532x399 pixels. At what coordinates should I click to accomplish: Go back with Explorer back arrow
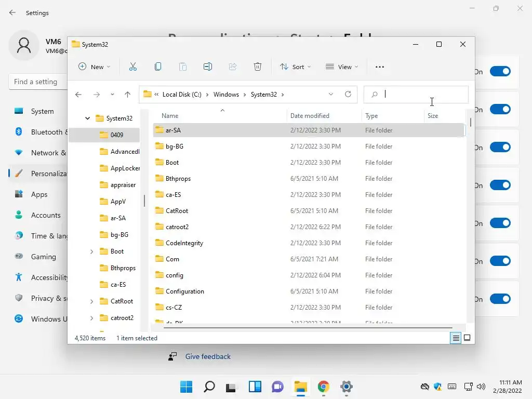click(78, 95)
